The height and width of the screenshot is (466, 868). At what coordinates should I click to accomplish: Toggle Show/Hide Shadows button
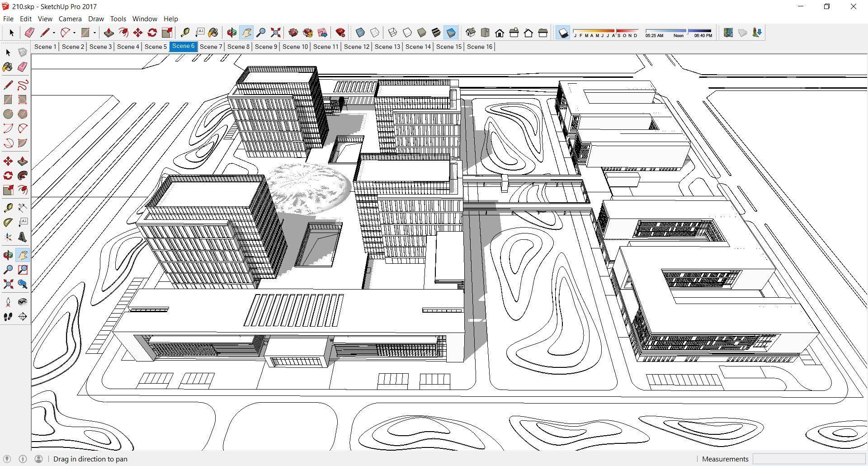563,33
